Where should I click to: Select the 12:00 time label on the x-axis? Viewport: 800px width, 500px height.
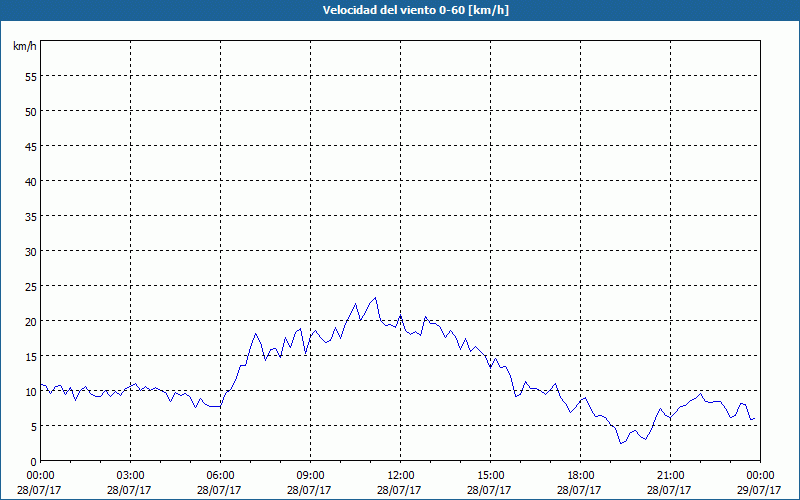point(401,476)
